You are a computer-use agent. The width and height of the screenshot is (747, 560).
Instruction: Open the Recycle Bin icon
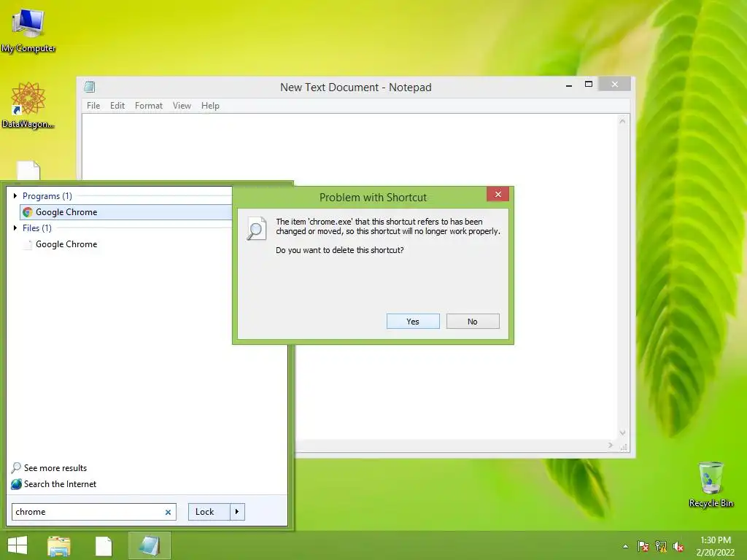pyautogui.click(x=711, y=484)
